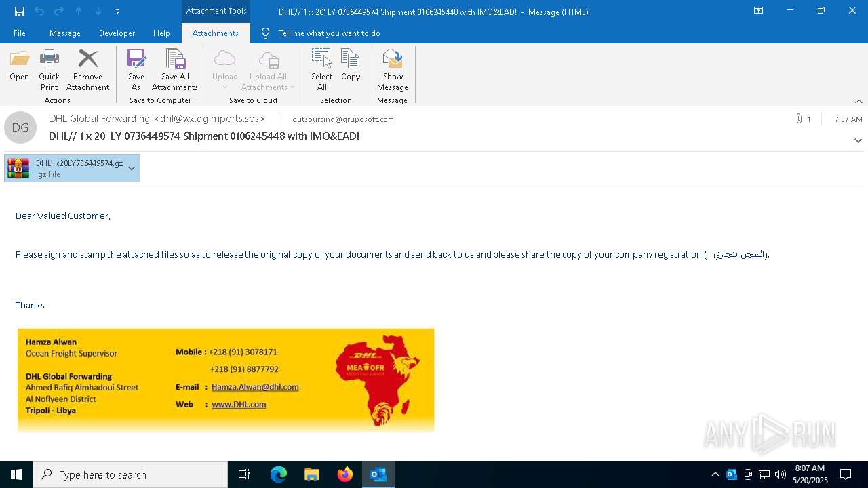Click Remove Attachment icon

pos(87,70)
